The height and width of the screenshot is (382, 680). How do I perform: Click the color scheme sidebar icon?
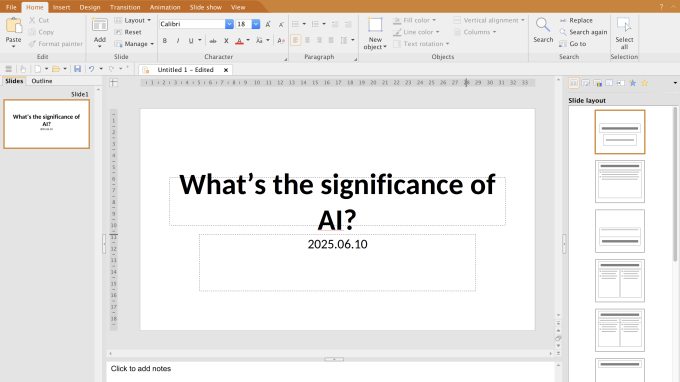click(x=597, y=83)
